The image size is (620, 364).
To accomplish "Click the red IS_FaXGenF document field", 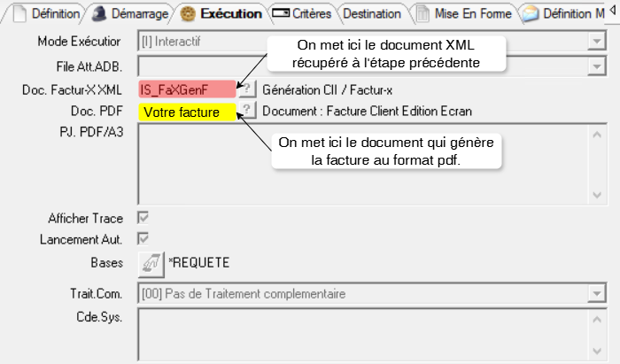I will pos(187,89).
